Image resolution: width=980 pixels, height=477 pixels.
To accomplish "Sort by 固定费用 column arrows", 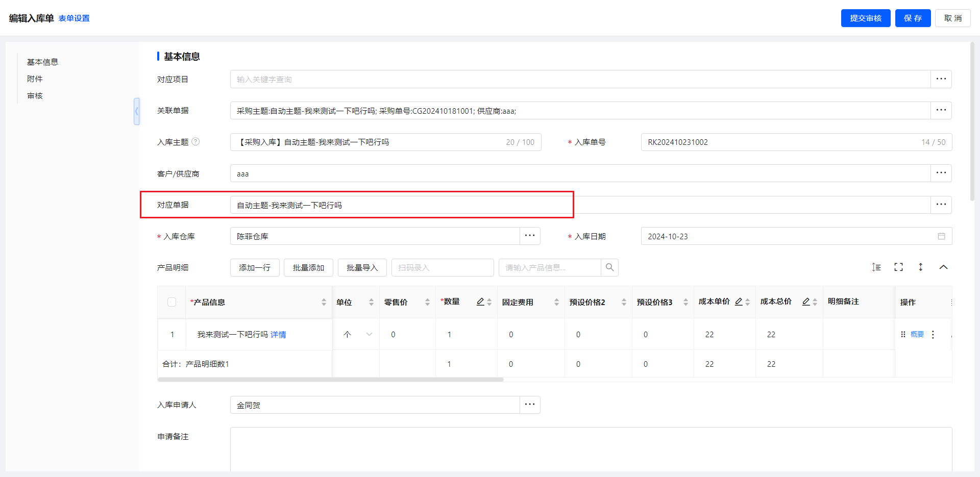I will click(x=556, y=303).
